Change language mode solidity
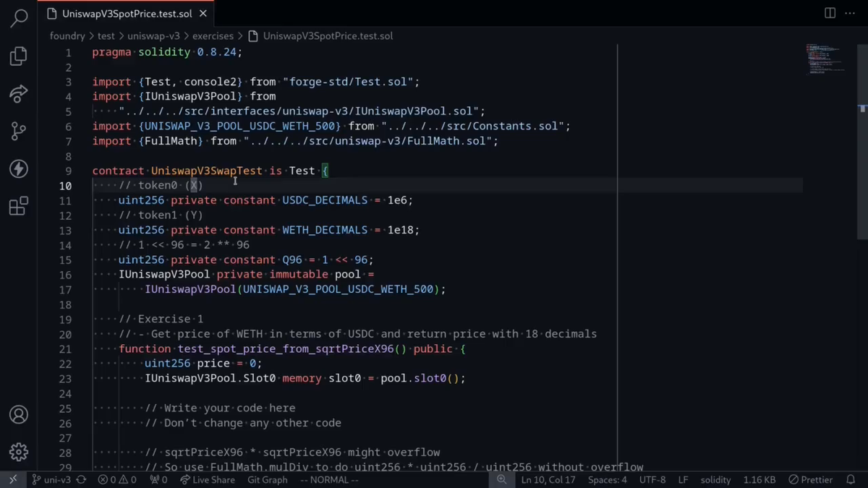868x488 pixels. tap(715, 479)
